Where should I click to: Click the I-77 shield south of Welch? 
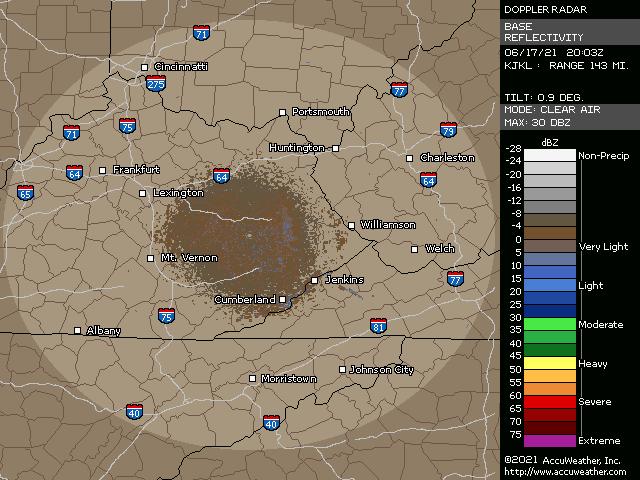(x=455, y=278)
